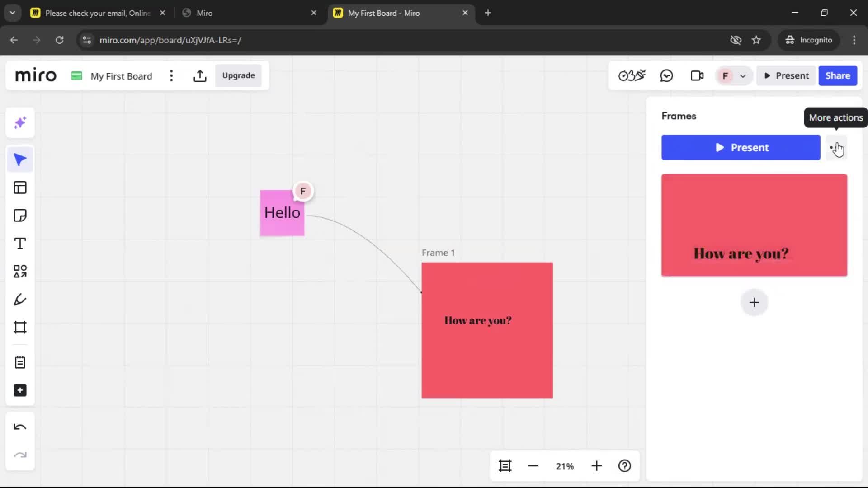Open the reactions and timer apps icon
The width and height of the screenshot is (868, 488).
[632, 76]
